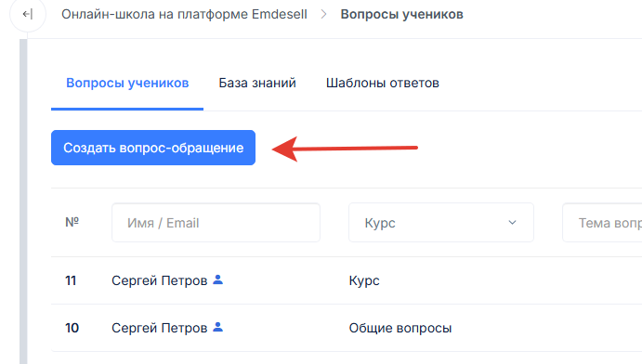Image resolution: width=642 pixels, height=364 pixels.
Task: Sort by the № column header
Action: pos(72,222)
